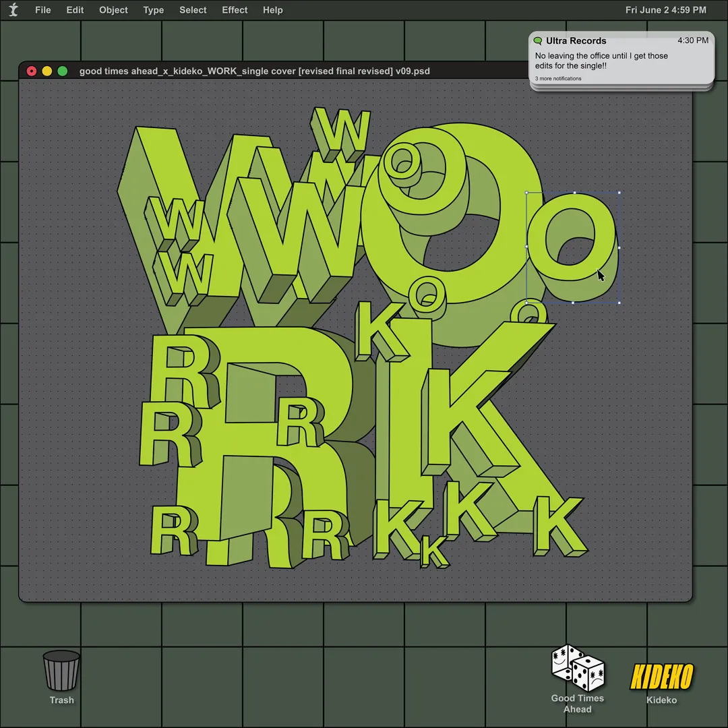
Task: Open the Help menu
Action: [x=272, y=10]
